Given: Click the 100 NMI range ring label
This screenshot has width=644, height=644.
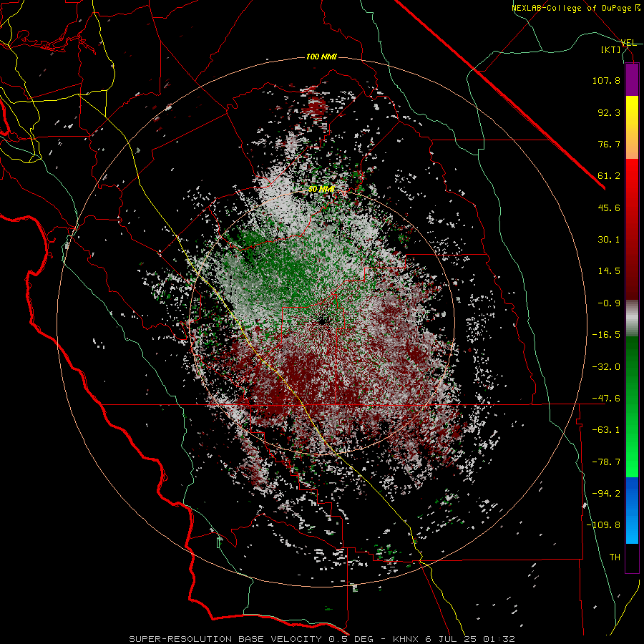Looking at the screenshot, I should click(x=321, y=57).
